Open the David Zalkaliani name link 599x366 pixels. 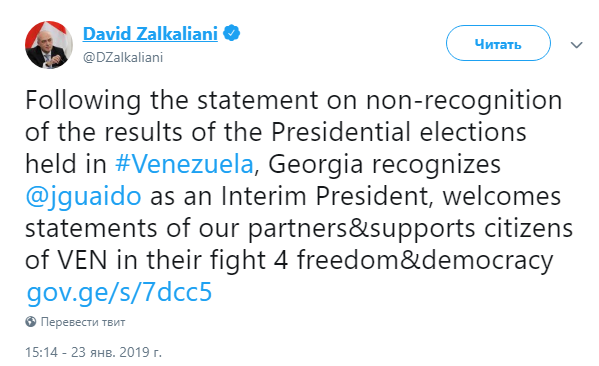point(150,34)
